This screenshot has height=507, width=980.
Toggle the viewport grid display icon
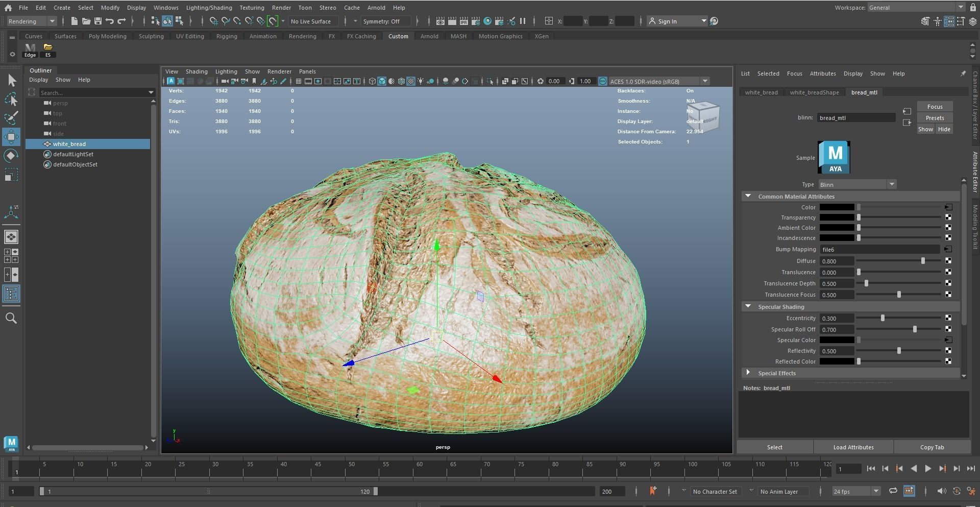(x=299, y=81)
